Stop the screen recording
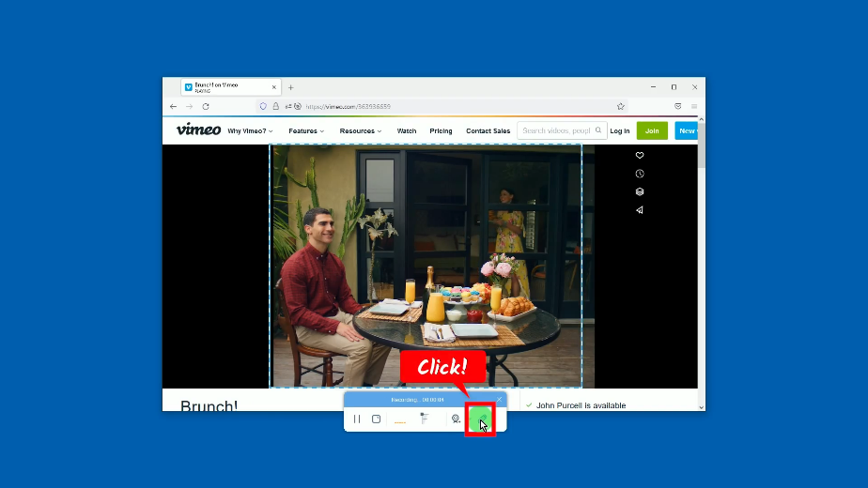 (377, 419)
